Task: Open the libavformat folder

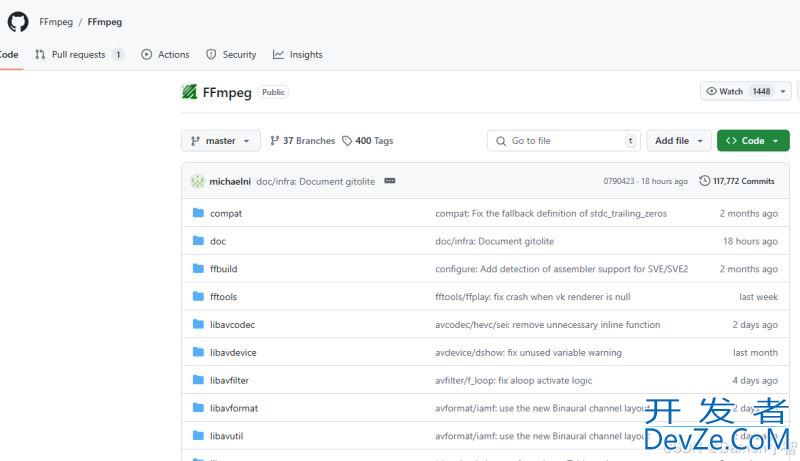Action: (234, 408)
